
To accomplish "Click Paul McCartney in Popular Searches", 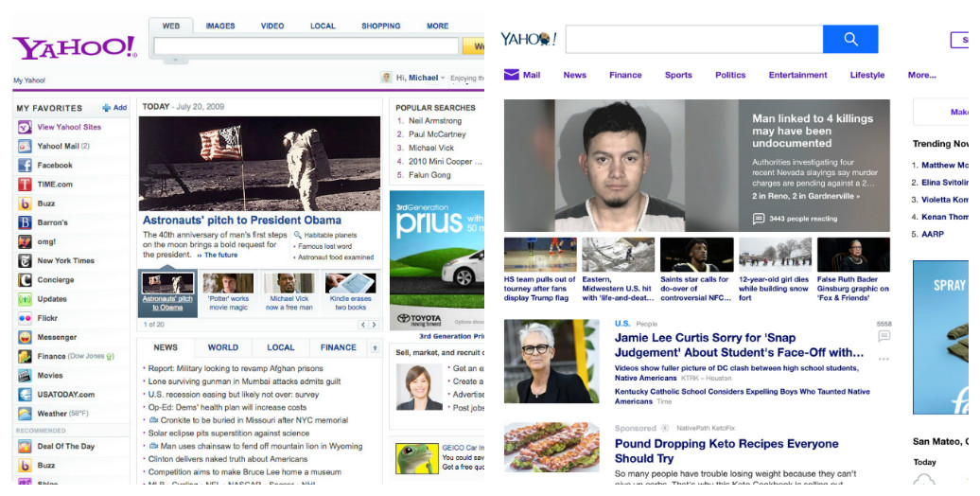I will coord(437,134).
